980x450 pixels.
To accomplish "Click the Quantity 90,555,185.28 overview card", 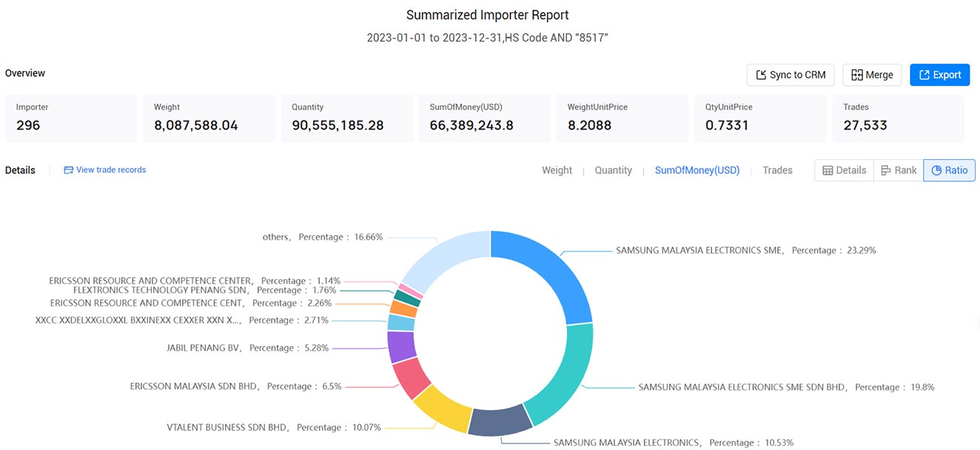I will (346, 118).
